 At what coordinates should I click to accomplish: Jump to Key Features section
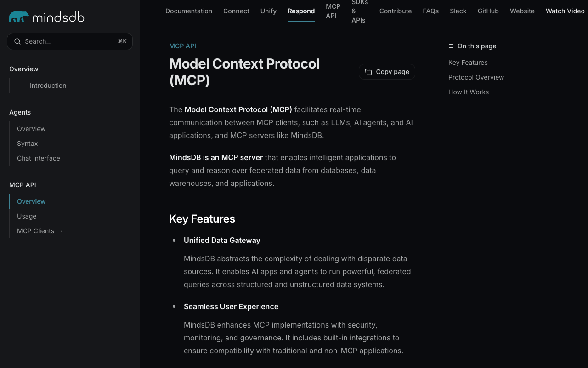468,63
